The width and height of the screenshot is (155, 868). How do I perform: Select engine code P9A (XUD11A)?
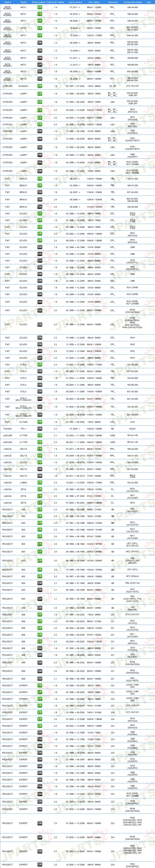click(132, 583)
